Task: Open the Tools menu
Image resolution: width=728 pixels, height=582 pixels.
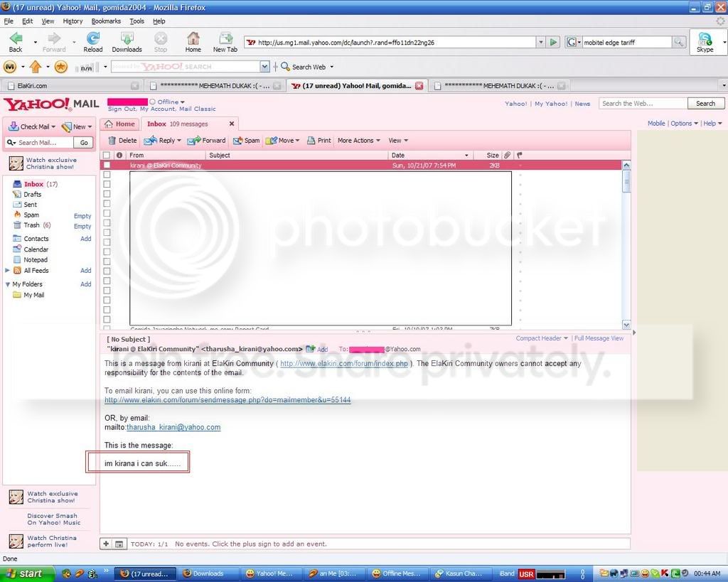Action: pyautogui.click(x=136, y=21)
